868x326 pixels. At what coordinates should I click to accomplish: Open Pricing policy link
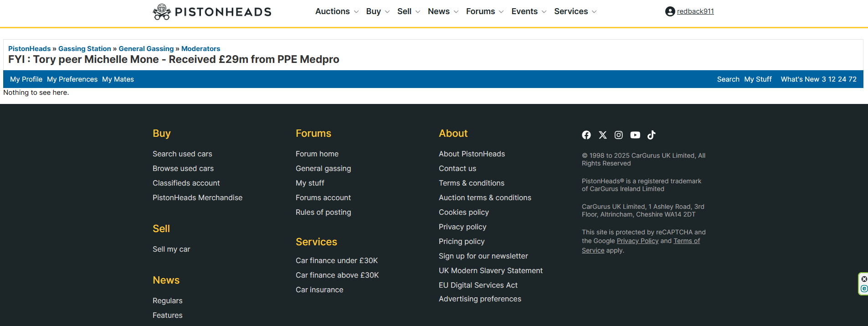coord(462,242)
